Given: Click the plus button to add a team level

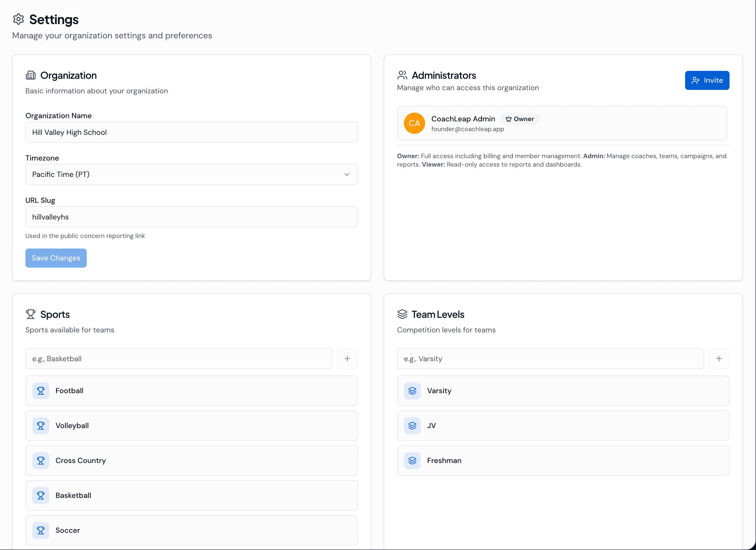Looking at the screenshot, I should 719,359.
